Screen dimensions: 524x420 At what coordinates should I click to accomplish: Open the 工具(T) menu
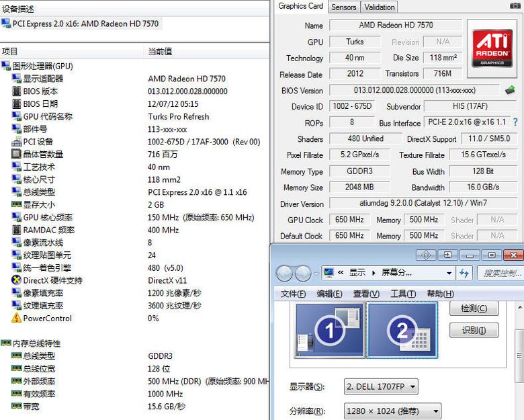click(403, 294)
